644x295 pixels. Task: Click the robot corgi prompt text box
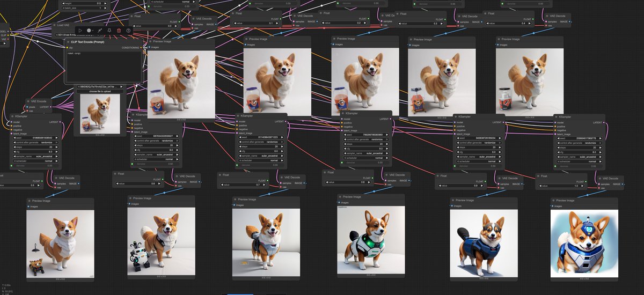coord(104,66)
